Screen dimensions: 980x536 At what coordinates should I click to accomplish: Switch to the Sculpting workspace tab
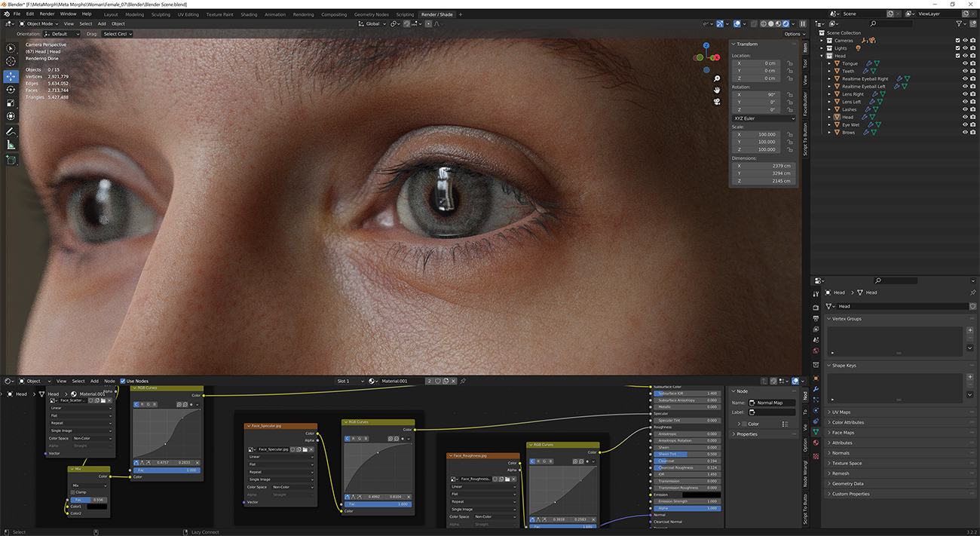[x=161, y=14]
